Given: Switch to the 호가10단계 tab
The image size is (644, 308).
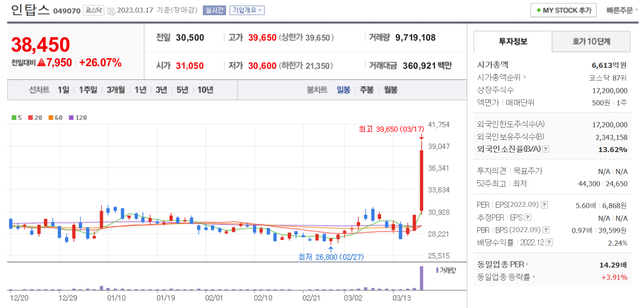Looking at the screenshot, I should coord(591,41).
